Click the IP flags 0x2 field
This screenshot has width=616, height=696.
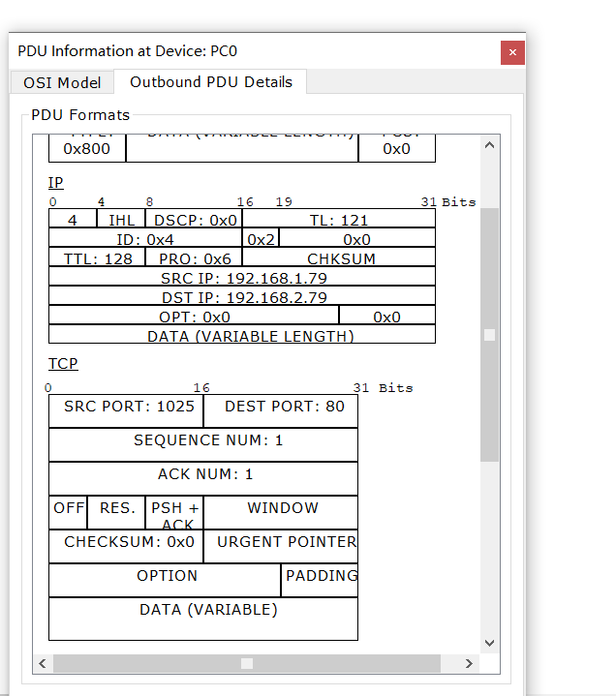pyautogui.click(x=261, y=238)
